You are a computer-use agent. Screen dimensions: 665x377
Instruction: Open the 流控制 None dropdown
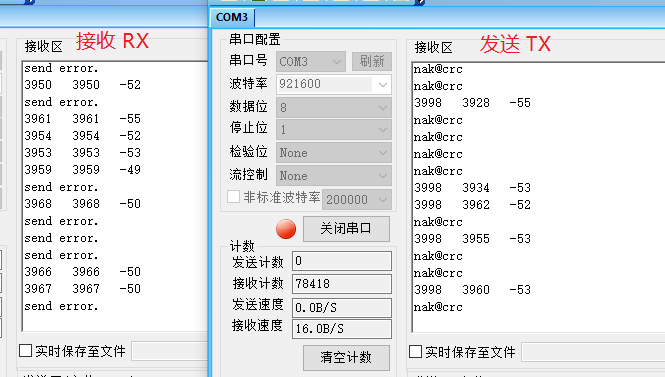coord(334,176)
